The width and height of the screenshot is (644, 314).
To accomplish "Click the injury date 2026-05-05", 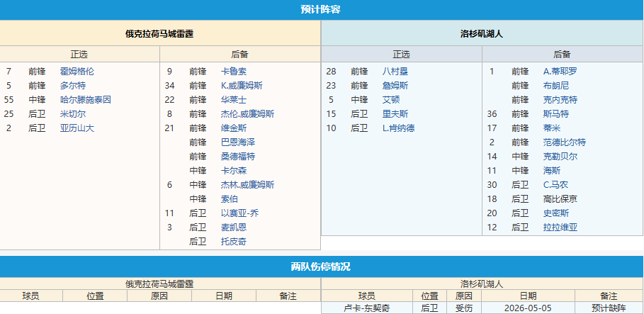I will 528,308.
